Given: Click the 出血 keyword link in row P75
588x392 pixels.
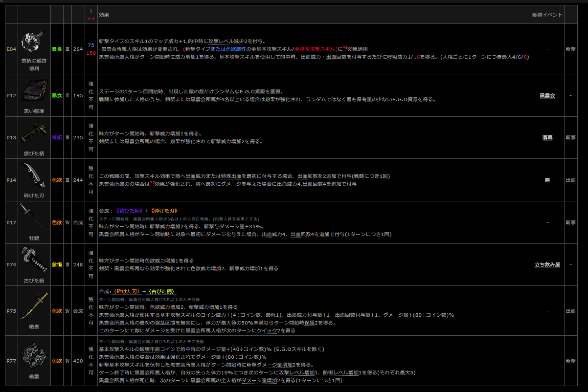Looking at the screenshot, I should (570, 311).
